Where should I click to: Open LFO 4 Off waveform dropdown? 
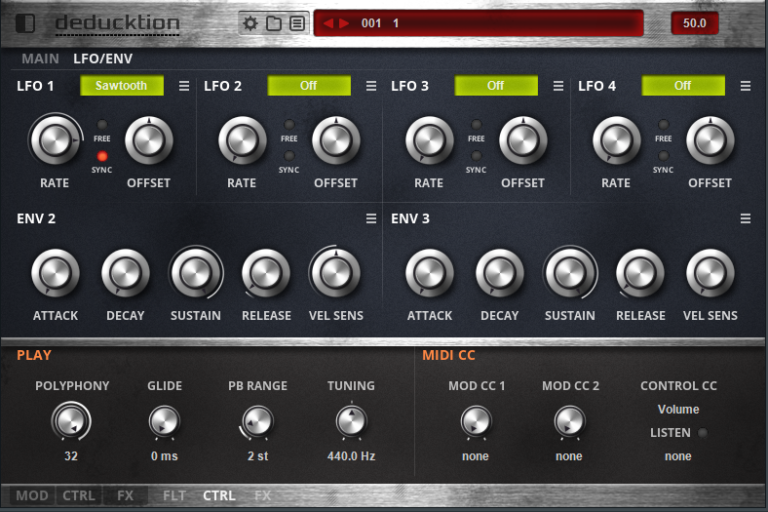[682, 86]
